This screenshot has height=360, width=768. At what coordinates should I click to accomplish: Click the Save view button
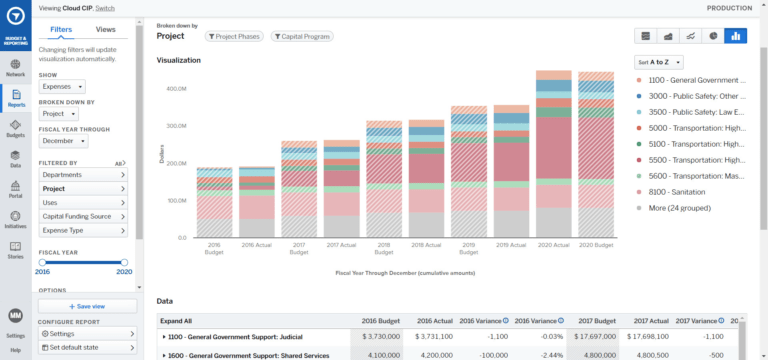pyautogui.click(x=88, y=306)
